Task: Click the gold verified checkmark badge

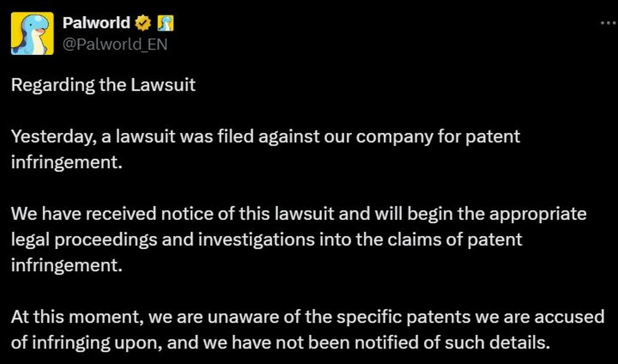Action: point(143,23)
